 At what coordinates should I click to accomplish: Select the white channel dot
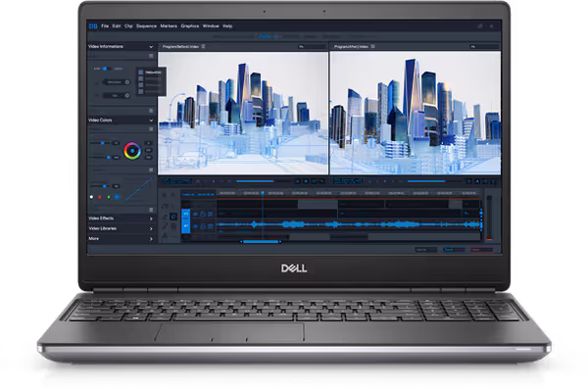(x=91, y=197)
